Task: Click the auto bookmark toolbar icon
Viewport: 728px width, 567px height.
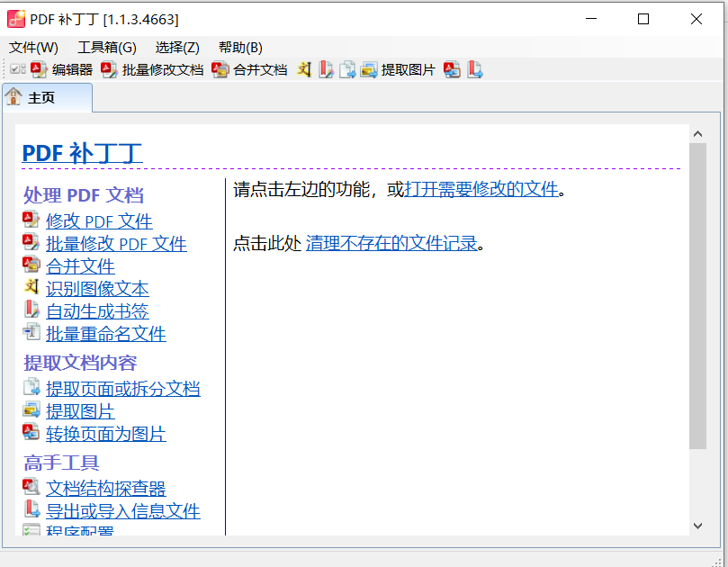Action: [x=326, y=70]
